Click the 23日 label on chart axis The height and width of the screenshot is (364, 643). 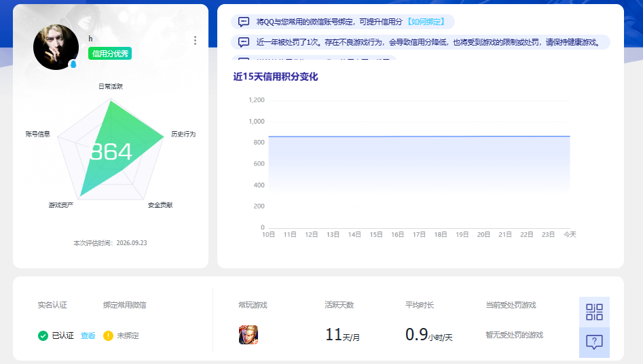(x=548, y=234)
